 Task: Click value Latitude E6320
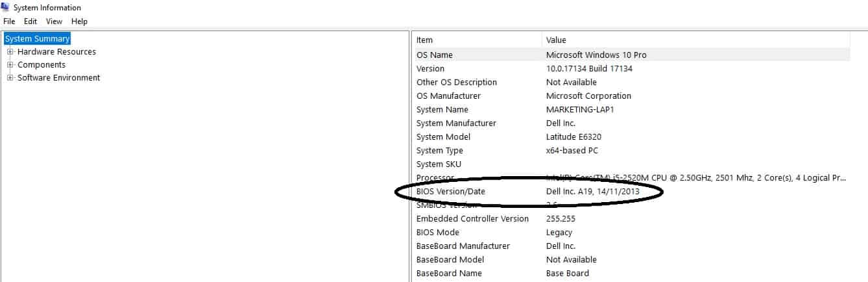[573, 137]
